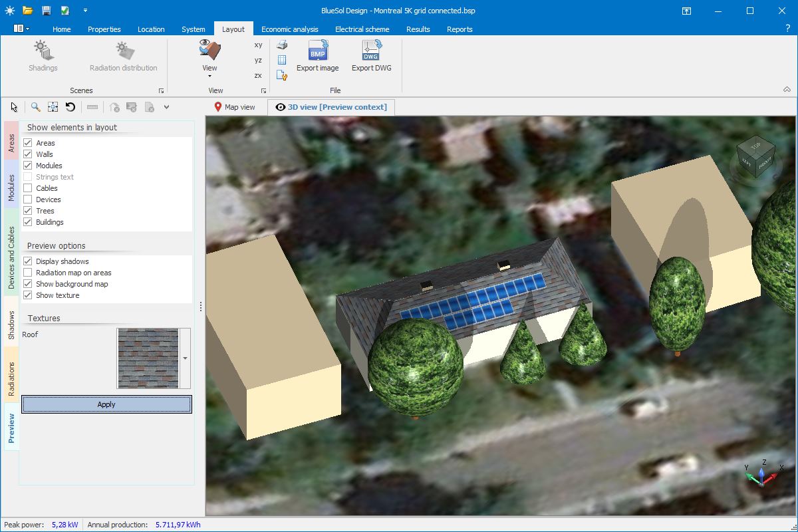Viewport: 798px width, 532px height.
Task: Toggle Display shadows checkbox
Action: (x=28, y=261)
